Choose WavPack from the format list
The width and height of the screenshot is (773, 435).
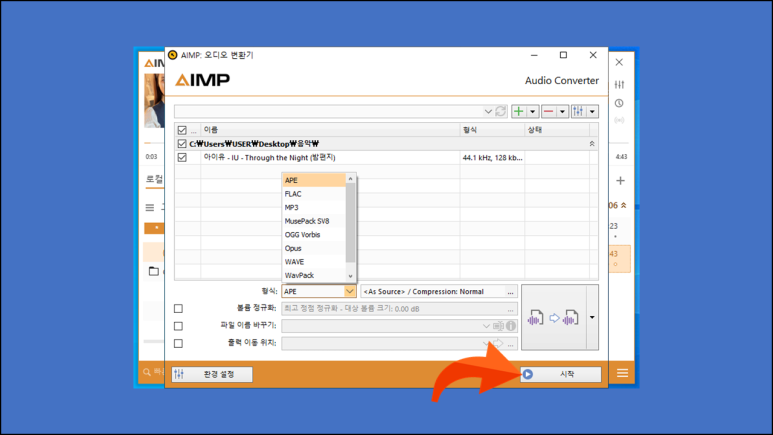[314, 275]
